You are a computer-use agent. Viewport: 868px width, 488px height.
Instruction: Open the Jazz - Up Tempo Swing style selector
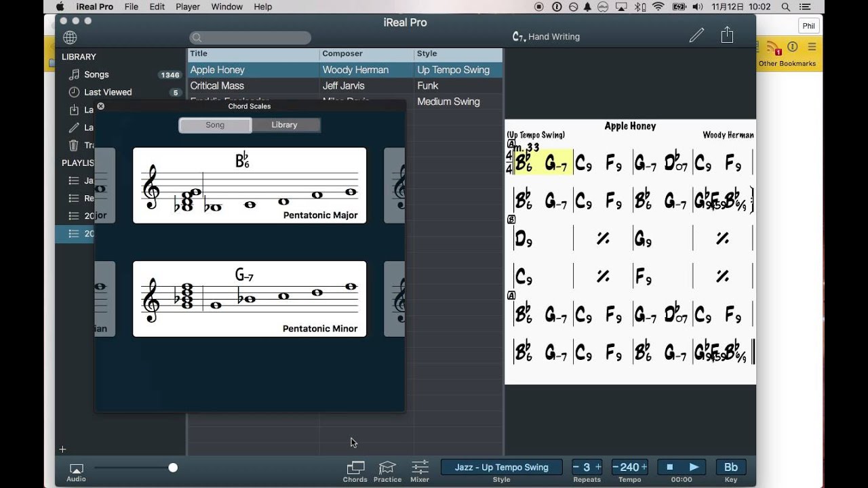pos(502,467)
